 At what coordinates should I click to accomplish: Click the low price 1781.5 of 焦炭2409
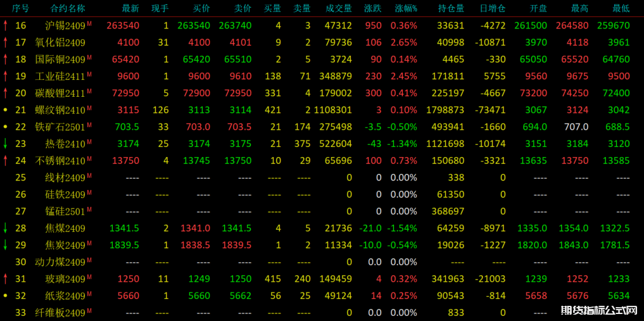coord(614,244)
